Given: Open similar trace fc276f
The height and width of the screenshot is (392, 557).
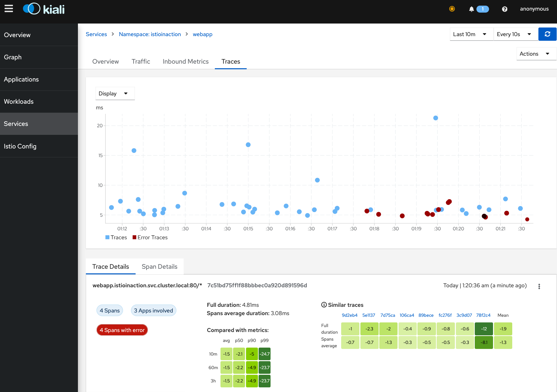Looking at the screenshot, I should 445,315.
